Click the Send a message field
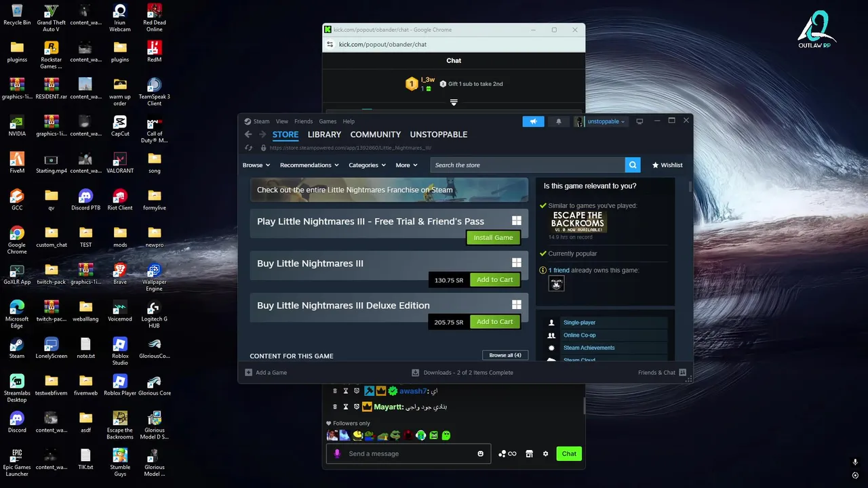This screenshot has height=488, width=868. click(x=407, y=454)
